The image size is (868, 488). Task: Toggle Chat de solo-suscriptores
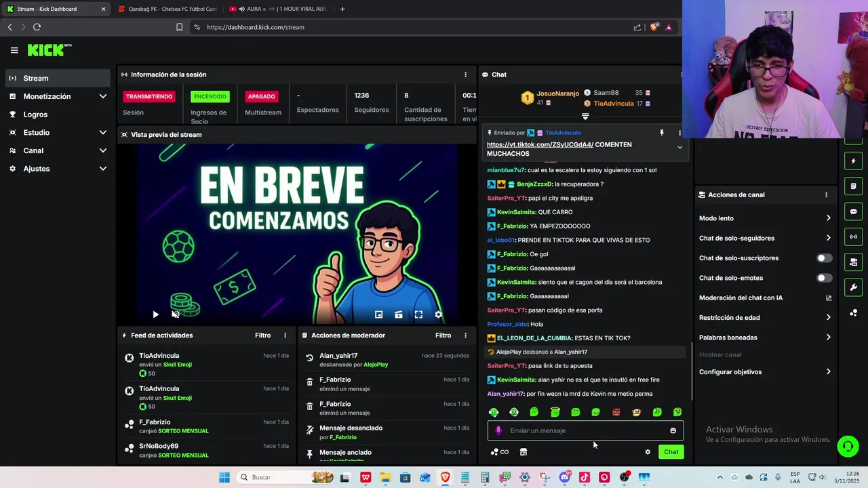coord(824,258)
